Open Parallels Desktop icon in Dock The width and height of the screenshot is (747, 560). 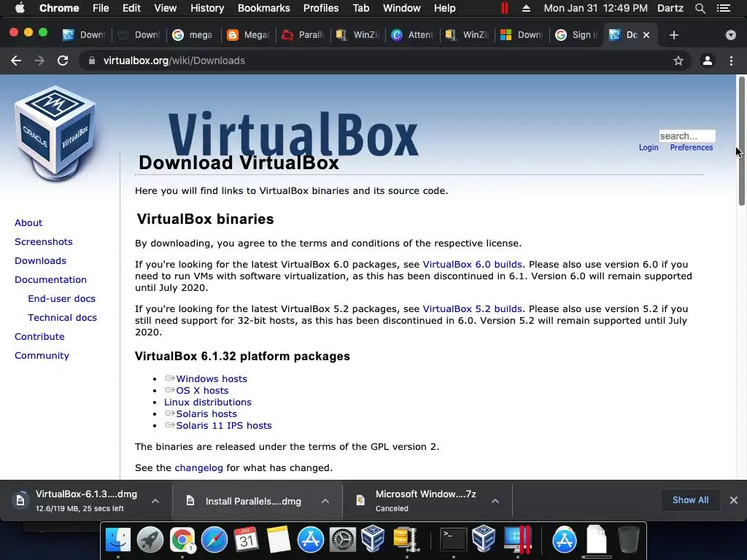(x=518, y=540)
